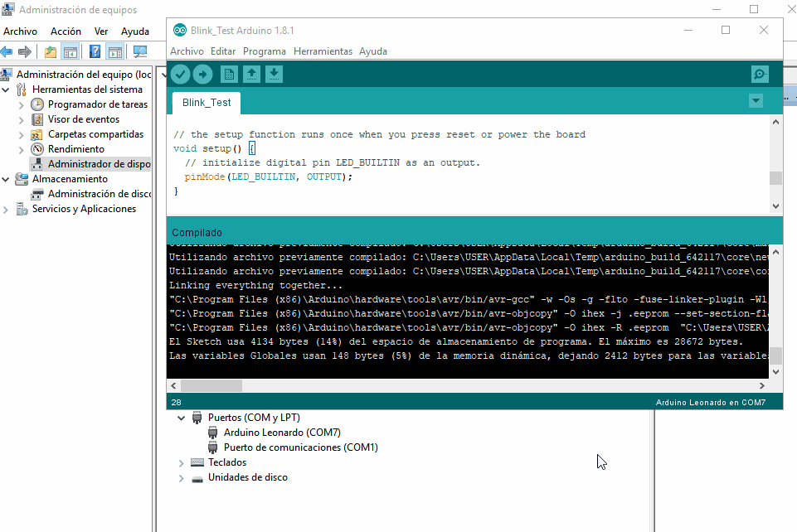Click the Programador de tareas clock icon

pos(37,104)
